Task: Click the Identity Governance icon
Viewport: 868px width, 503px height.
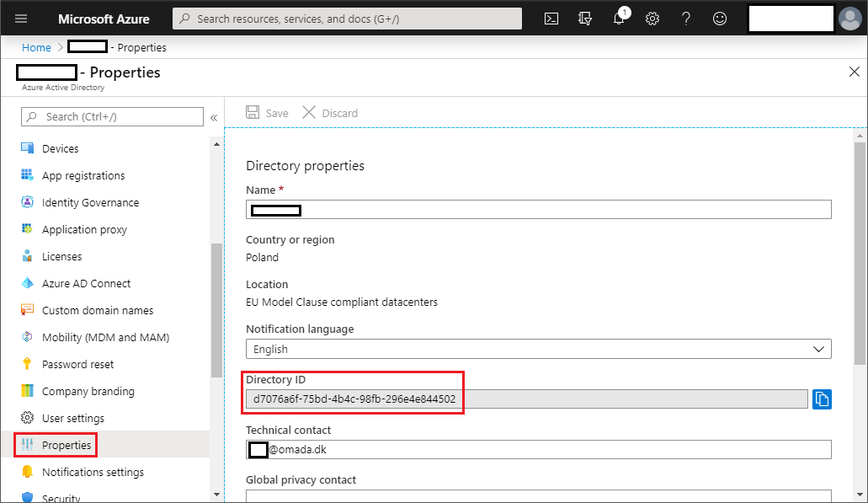Action: (27, 202)
